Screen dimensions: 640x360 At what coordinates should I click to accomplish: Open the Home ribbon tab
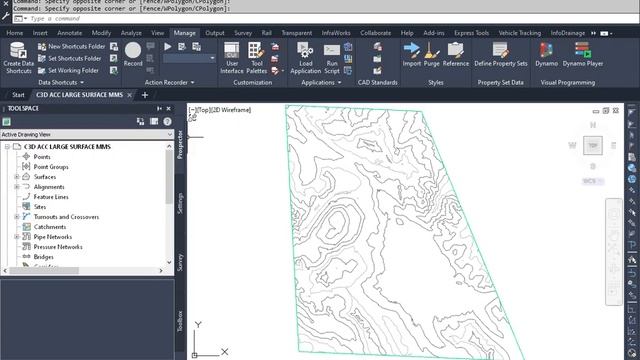pyautogui.click(x=15, y=33)
